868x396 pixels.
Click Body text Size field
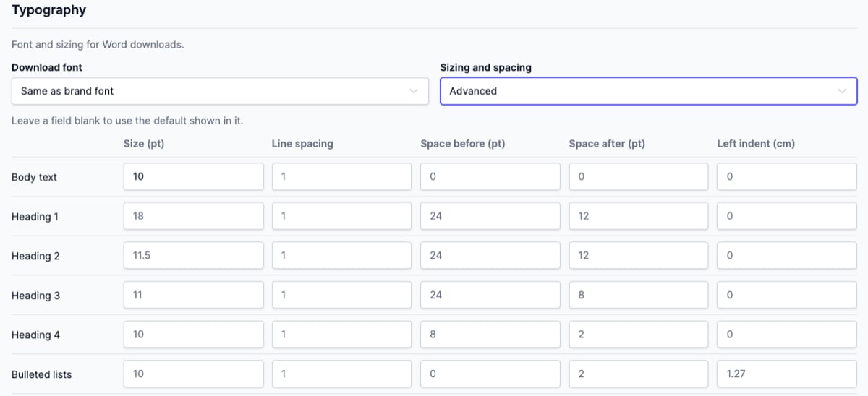click(x=194, y=176)
